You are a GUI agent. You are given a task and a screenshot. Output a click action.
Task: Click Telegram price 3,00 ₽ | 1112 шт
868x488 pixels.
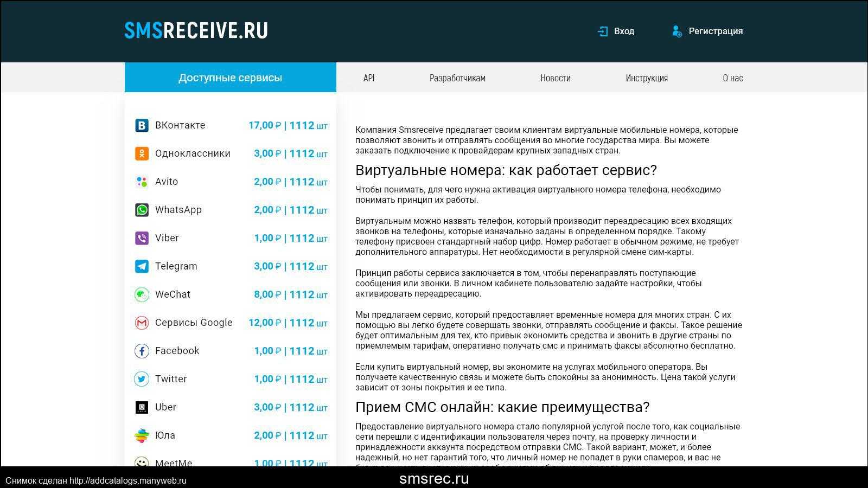(291, 266)
